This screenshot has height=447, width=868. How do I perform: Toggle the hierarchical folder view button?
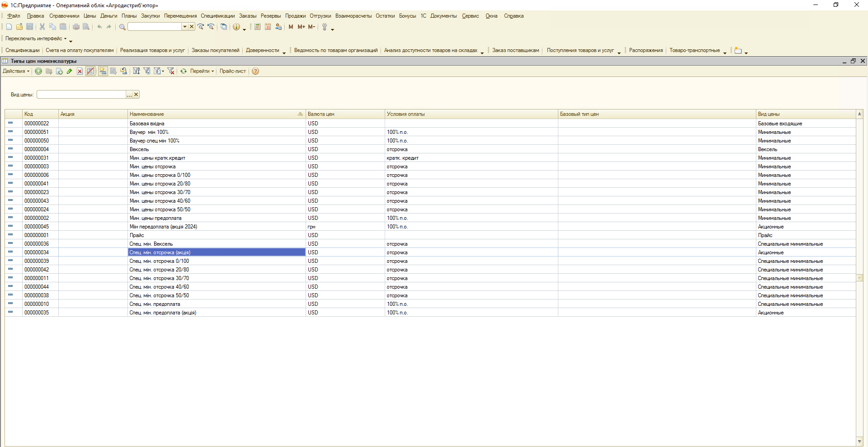[x=103, y=71]
